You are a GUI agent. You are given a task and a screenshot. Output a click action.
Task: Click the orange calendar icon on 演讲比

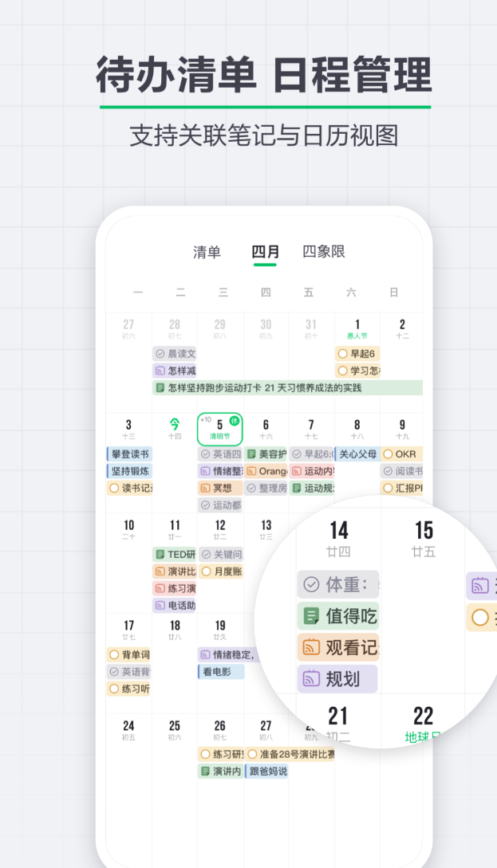pos(160,571)
